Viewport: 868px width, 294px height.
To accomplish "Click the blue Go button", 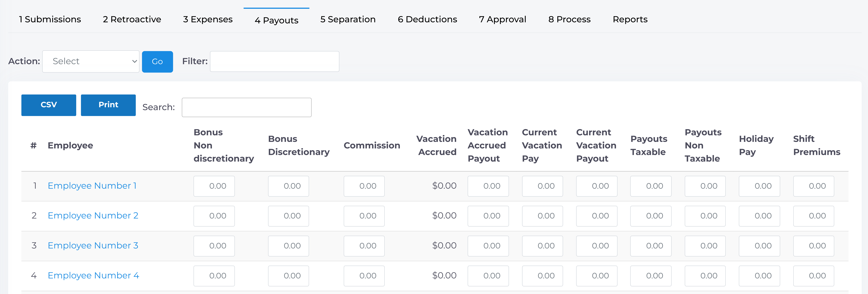I will click(157, 62).
